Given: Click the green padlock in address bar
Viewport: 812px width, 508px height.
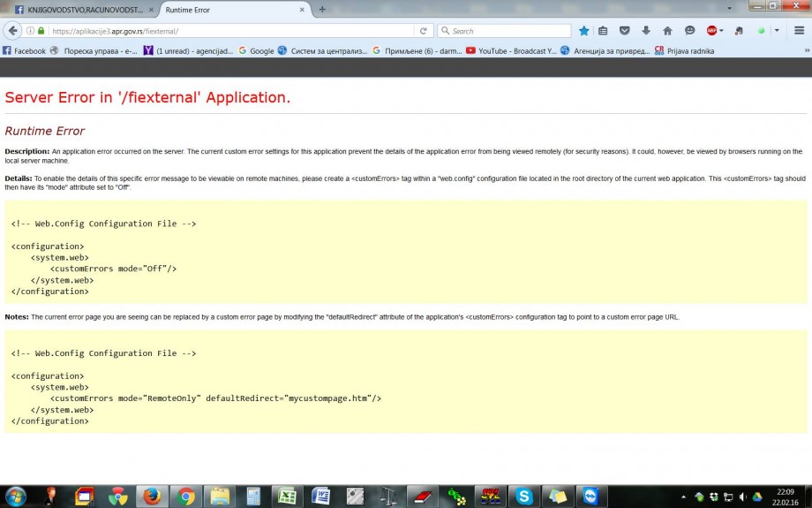Looking at the screenshot, I should 41,31.
